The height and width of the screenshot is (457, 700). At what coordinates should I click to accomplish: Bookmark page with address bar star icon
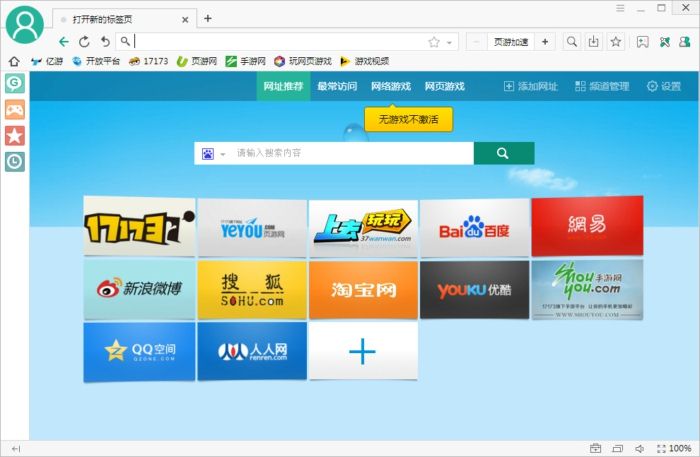click(x=434, y=42)
